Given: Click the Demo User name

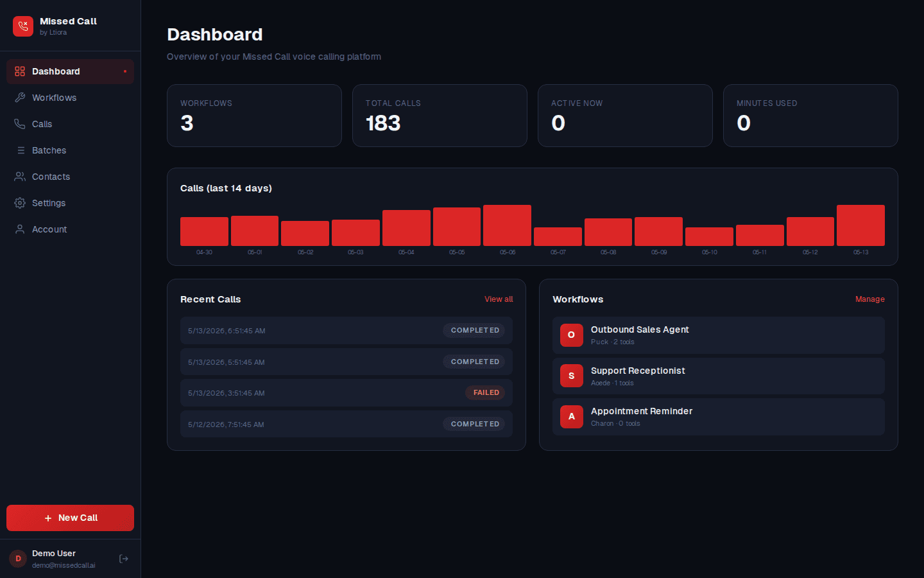Looking at the screenshot, I should pyautogui.click(x=54, y=553).
